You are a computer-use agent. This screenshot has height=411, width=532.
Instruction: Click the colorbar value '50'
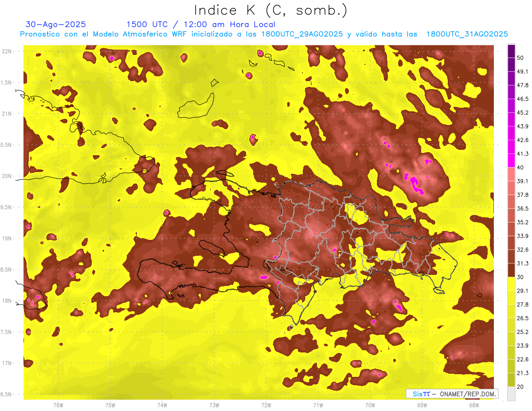520,58
